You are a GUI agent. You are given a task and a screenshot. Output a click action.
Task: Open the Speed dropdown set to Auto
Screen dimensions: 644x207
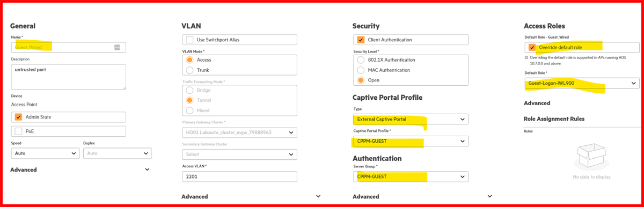[x=45, y=153]
